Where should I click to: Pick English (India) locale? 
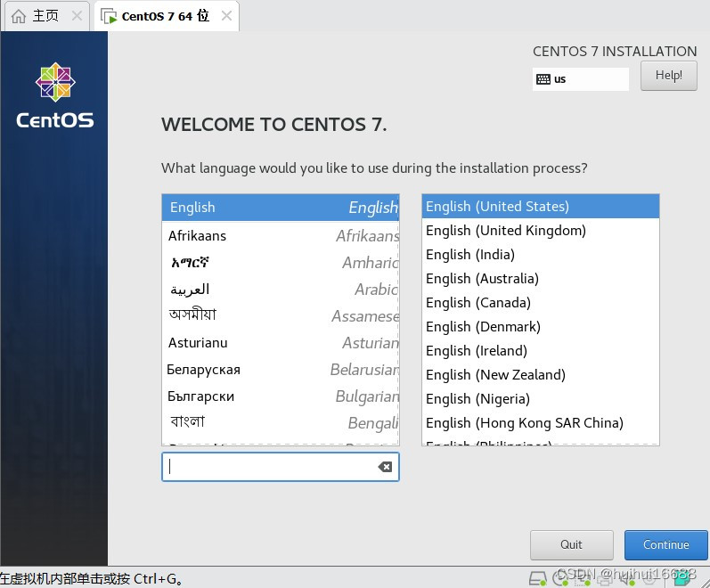[540, 255]
